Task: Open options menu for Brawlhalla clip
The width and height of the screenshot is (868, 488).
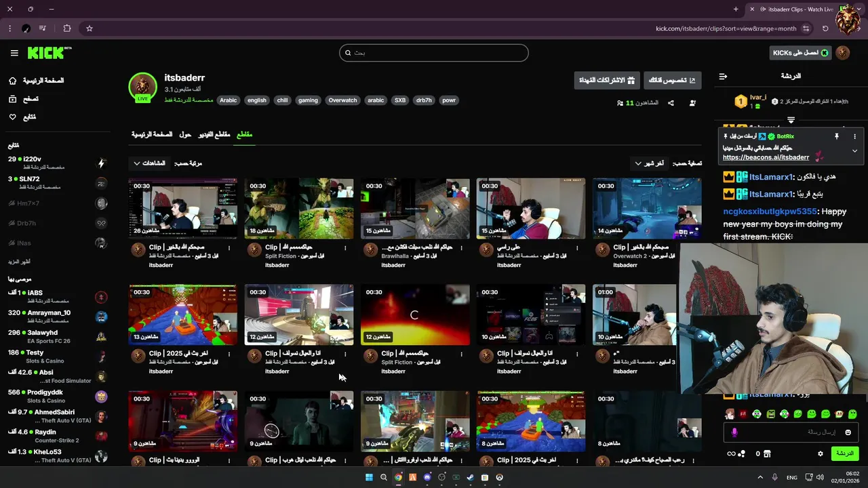Action: coord(461,248)
